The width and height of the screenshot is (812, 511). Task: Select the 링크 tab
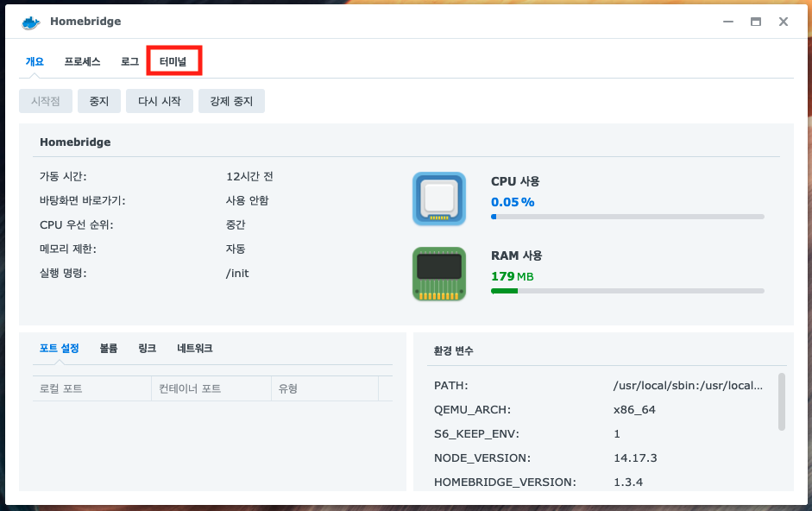147,348
